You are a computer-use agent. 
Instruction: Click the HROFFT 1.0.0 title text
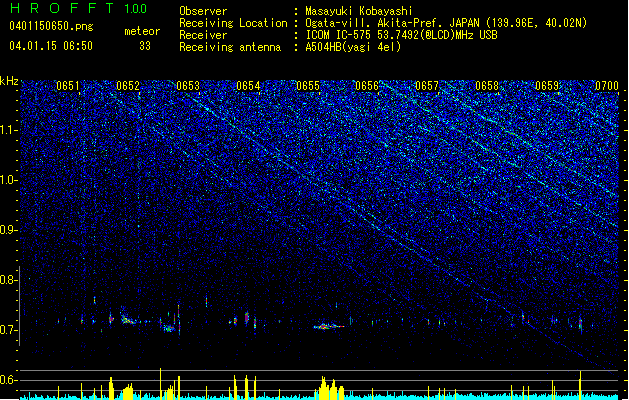click(x=78, y=8)
